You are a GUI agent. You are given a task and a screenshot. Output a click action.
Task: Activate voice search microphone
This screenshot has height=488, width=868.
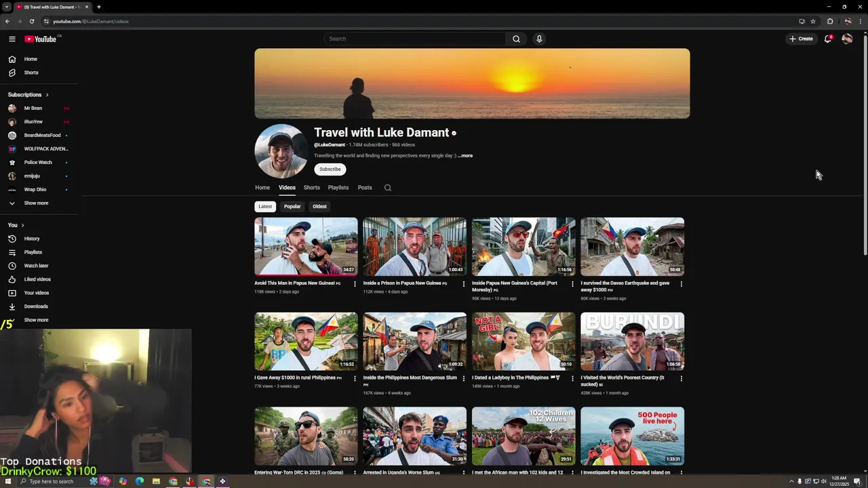[x=539, y=39]
